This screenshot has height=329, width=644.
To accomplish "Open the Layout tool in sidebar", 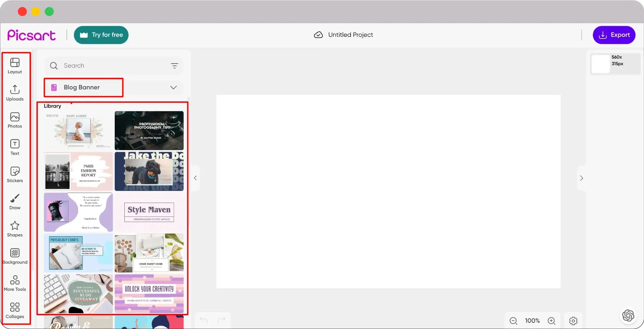I will pyautogui.click(x=15, y=66).
